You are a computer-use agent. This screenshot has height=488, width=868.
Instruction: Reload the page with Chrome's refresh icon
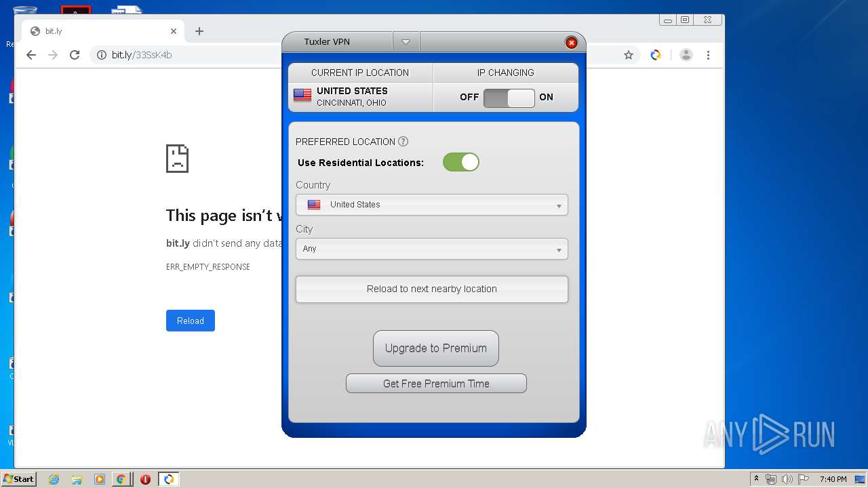coord(75,55)
